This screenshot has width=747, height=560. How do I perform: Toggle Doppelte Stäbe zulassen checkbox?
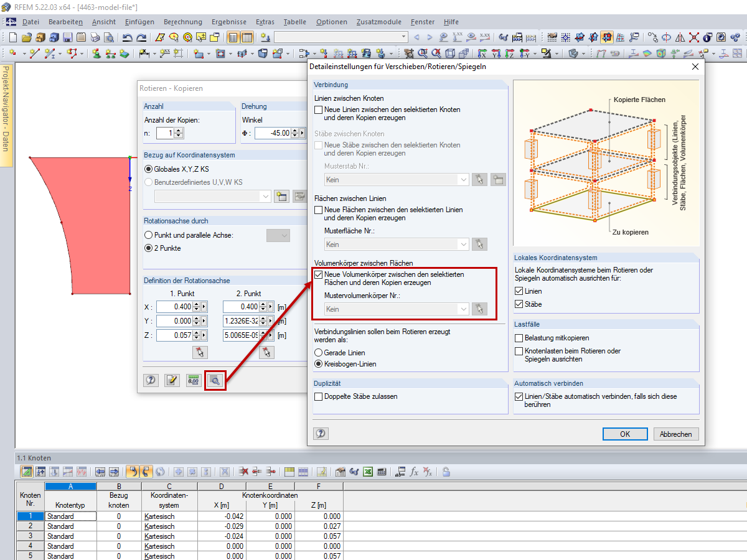pyautogui.click(x=319, y=396)
